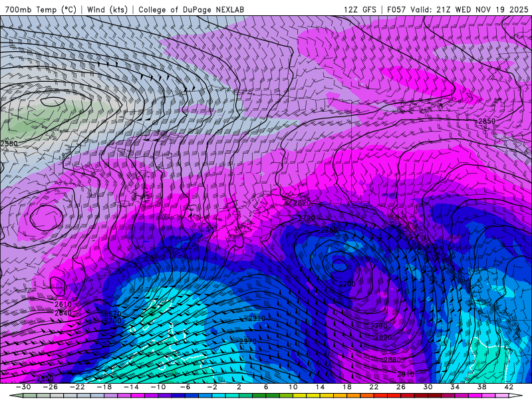
Task: Click the -6 value on the color scale
Action: [186, 387]
